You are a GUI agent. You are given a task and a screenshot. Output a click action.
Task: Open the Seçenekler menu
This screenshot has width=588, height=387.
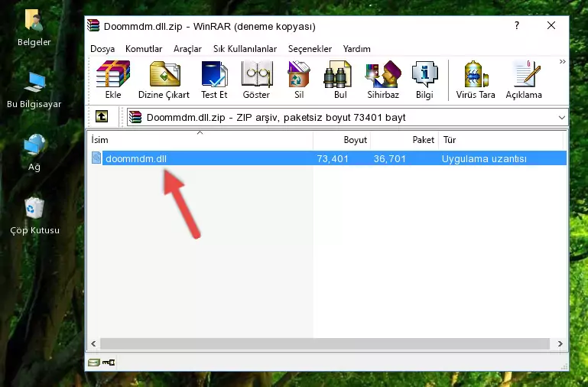[310, 49]
